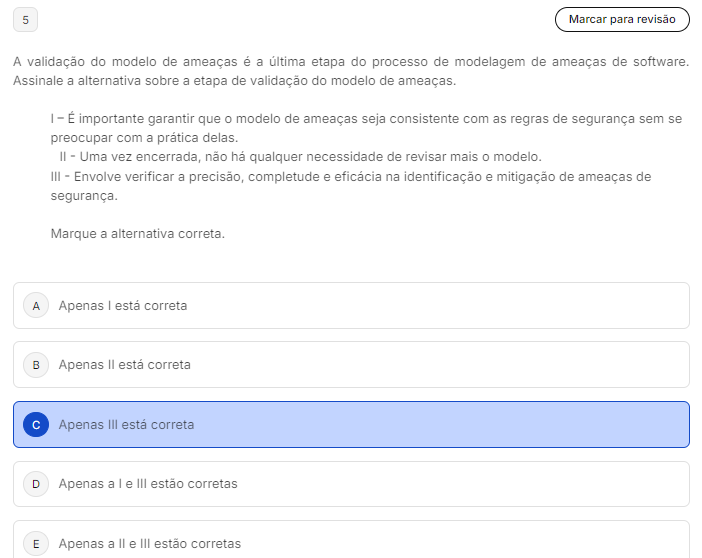Click the question number 5 badge

(x=25, y=20)
